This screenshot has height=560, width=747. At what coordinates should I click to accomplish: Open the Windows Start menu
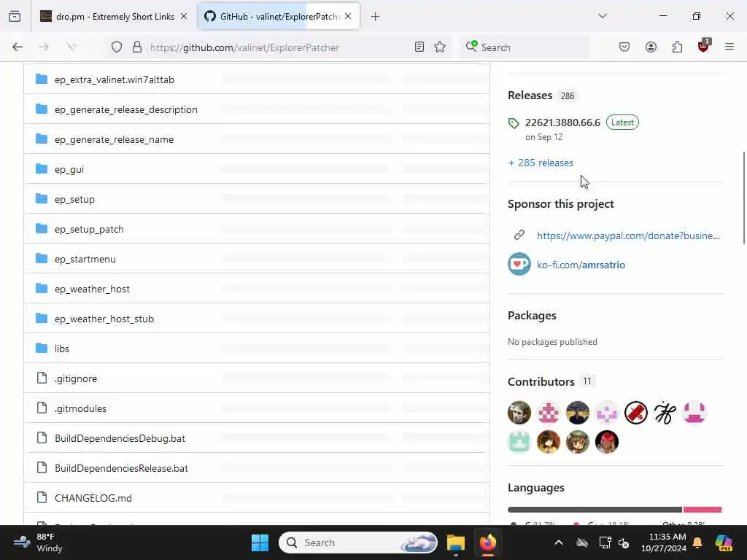point(260,542)
